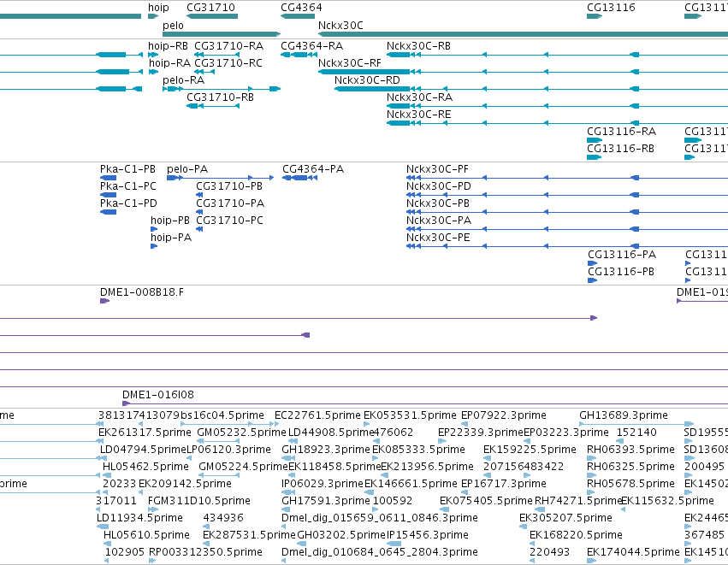Select transcript hoip-RA

click(169, 63)
